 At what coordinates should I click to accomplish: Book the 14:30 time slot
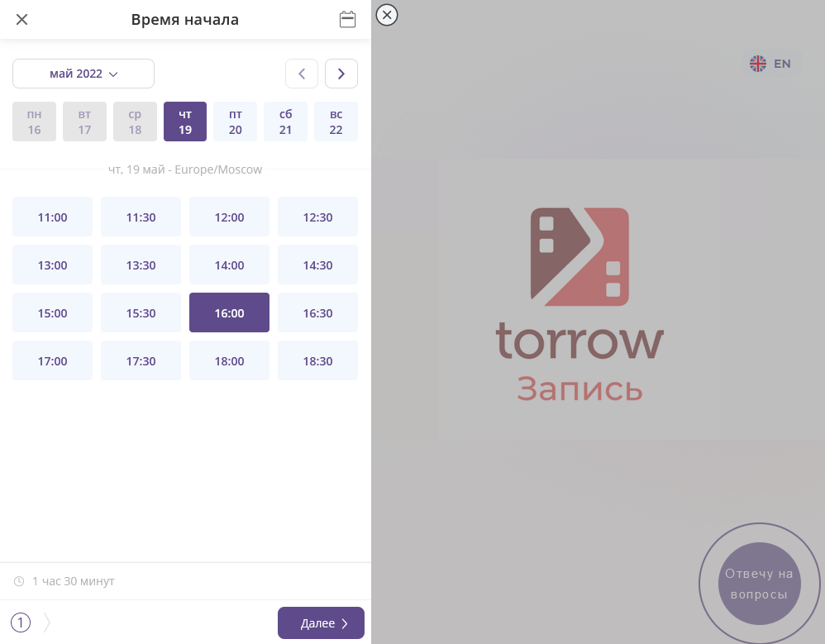(317, 265)
